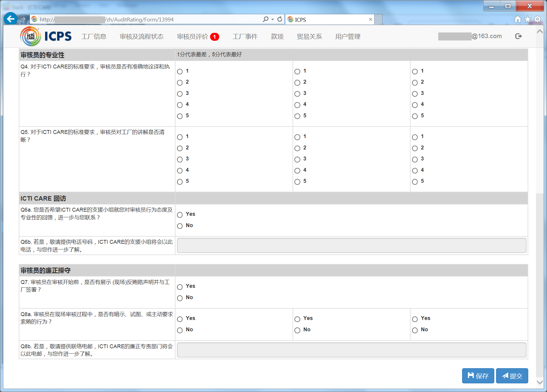547x392 pixels.
Task: Open the browser home icon
Action: (518, 19)
